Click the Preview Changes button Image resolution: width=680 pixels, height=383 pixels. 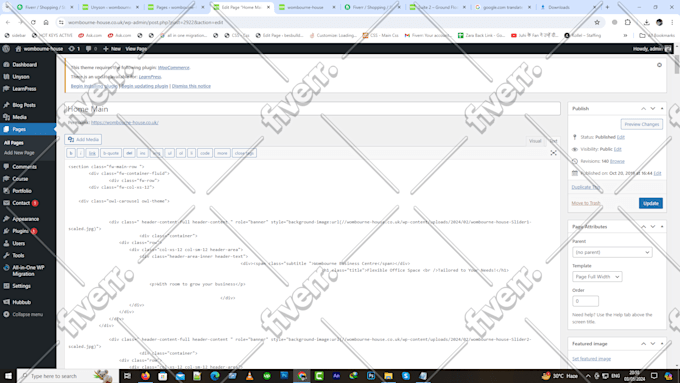pyautogui.click(x=641, y=124)
